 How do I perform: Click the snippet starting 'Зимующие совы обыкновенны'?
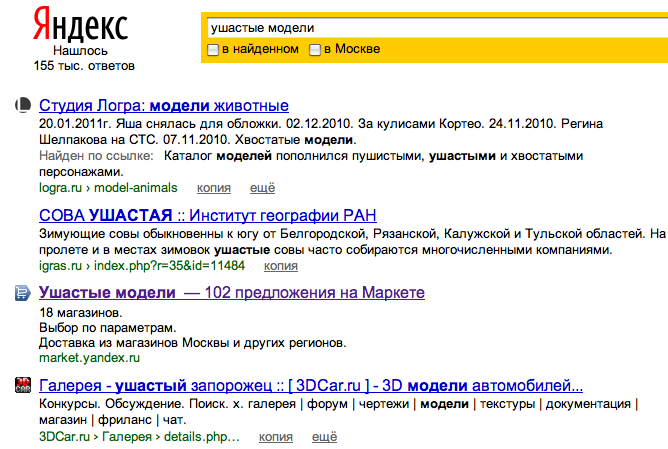(352, 242)
